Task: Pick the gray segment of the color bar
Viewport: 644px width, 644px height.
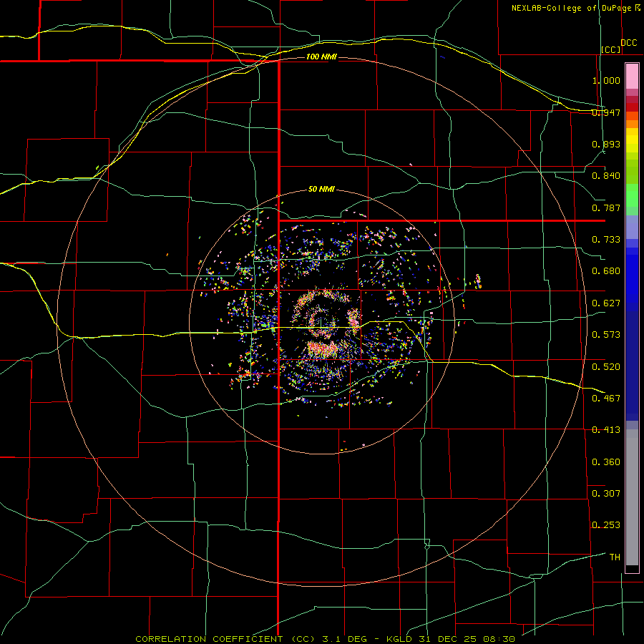Action: pyautogui.click(x=632, y=497)
